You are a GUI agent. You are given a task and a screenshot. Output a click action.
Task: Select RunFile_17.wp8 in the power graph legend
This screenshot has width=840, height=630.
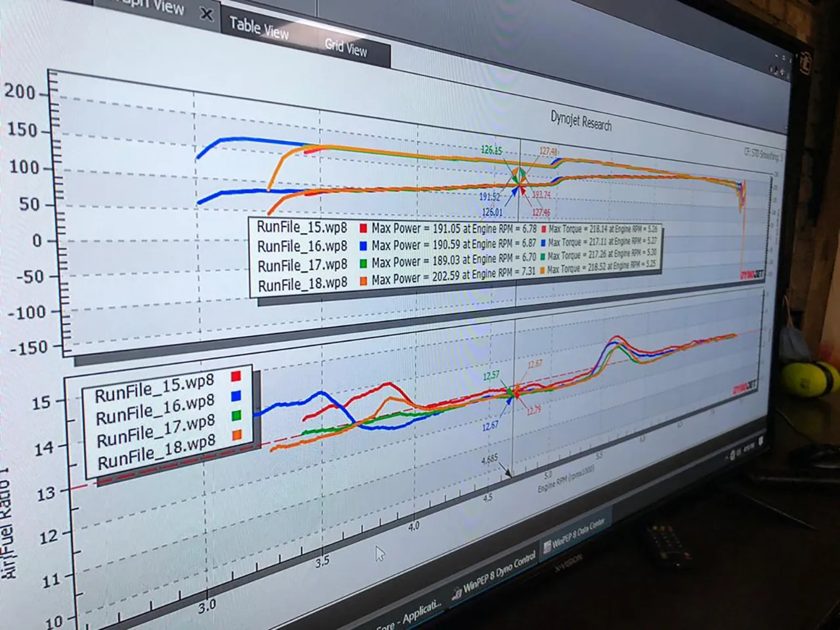coord(303,265)
